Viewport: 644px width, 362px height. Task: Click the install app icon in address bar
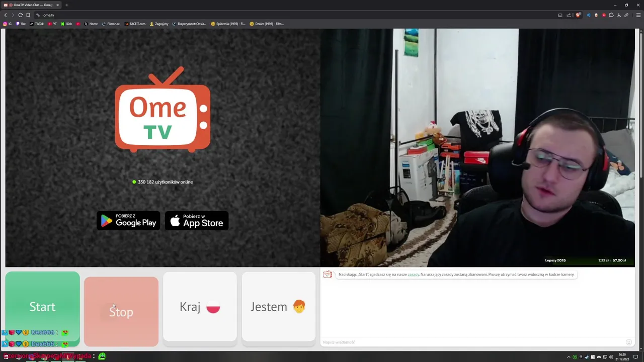pos(560,15)
